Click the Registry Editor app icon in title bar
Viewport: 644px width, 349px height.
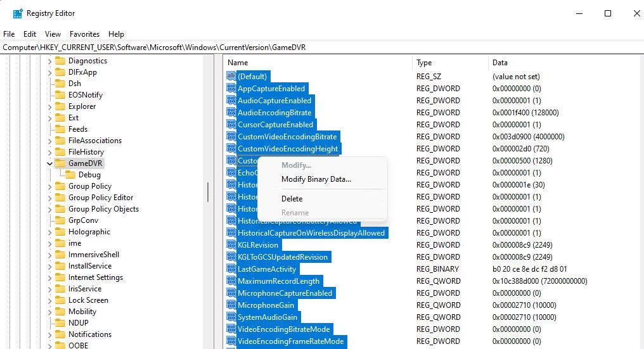tap(17, 13)
